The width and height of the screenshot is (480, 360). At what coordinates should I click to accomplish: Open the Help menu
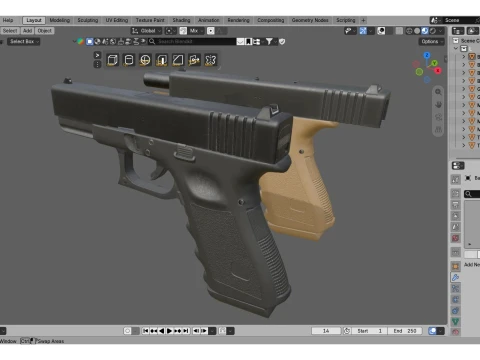tap(8, 20)
